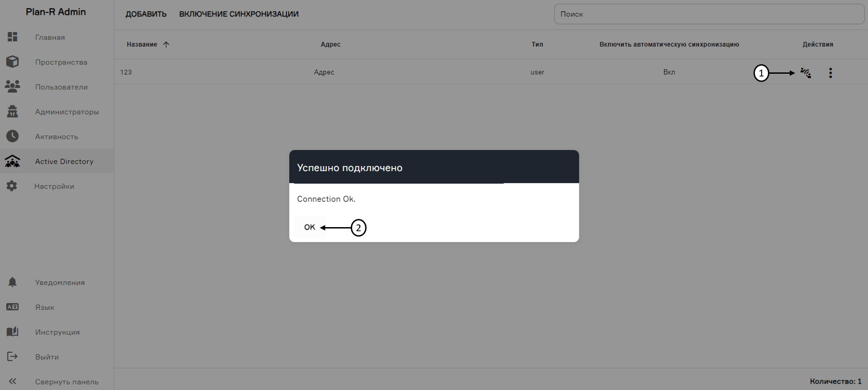Sort by the Название column arrow

(x=166, y=44)
